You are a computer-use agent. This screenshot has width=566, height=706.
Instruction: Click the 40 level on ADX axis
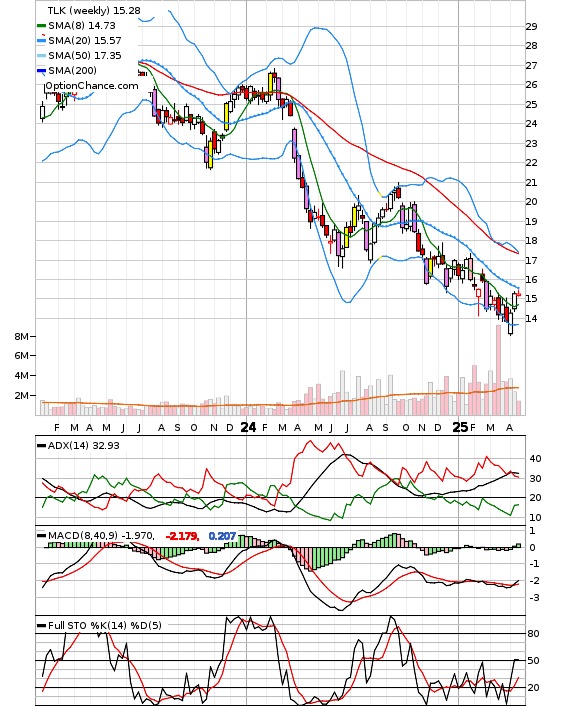[x=535, y=459]
